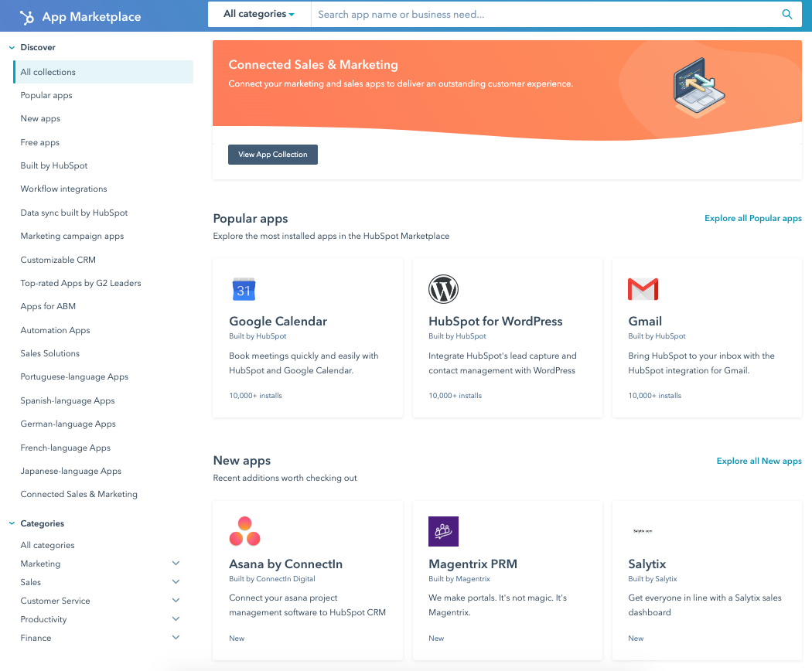
Task: Open Customizable CRM collection
Action: tap(58, 260)
